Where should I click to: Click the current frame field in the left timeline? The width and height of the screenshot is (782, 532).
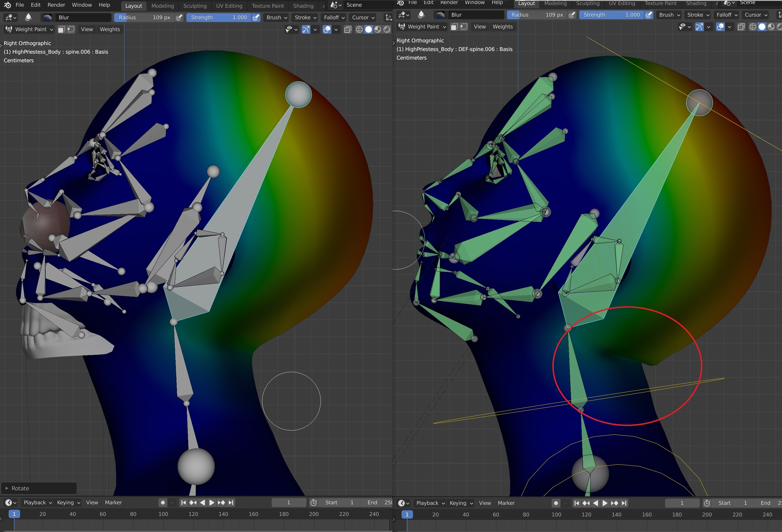(x=289, y=502)
